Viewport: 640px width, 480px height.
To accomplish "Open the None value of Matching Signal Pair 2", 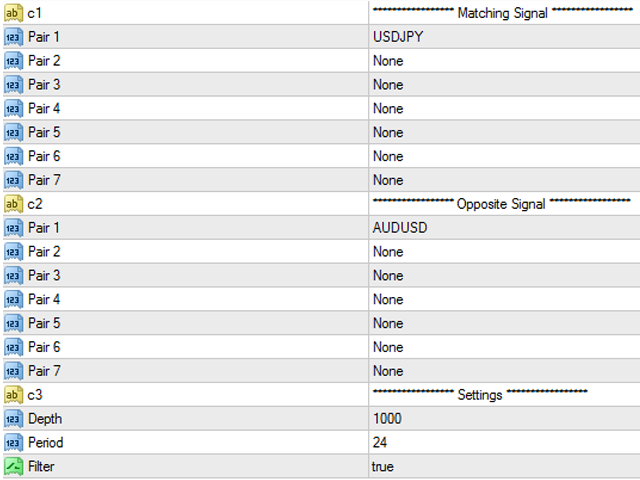I will (504, 61).
